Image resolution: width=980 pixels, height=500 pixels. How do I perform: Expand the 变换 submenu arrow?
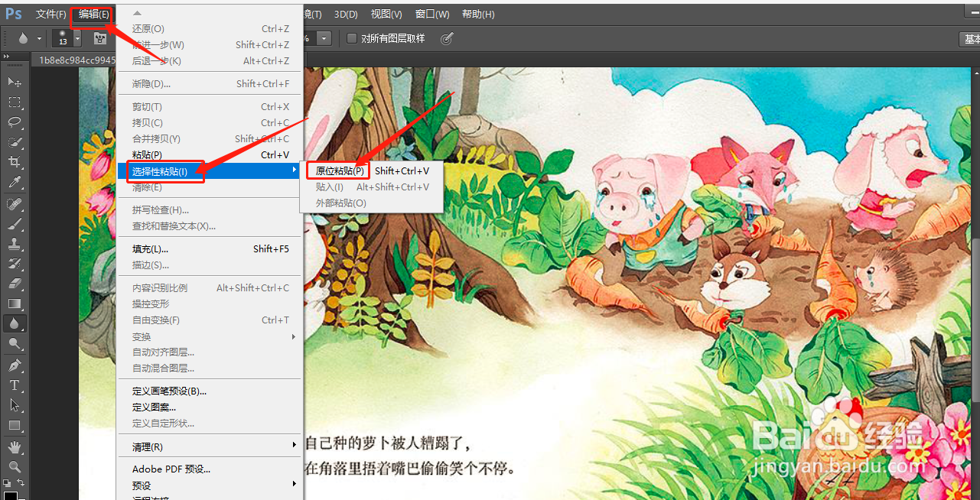tap(295, 336)
